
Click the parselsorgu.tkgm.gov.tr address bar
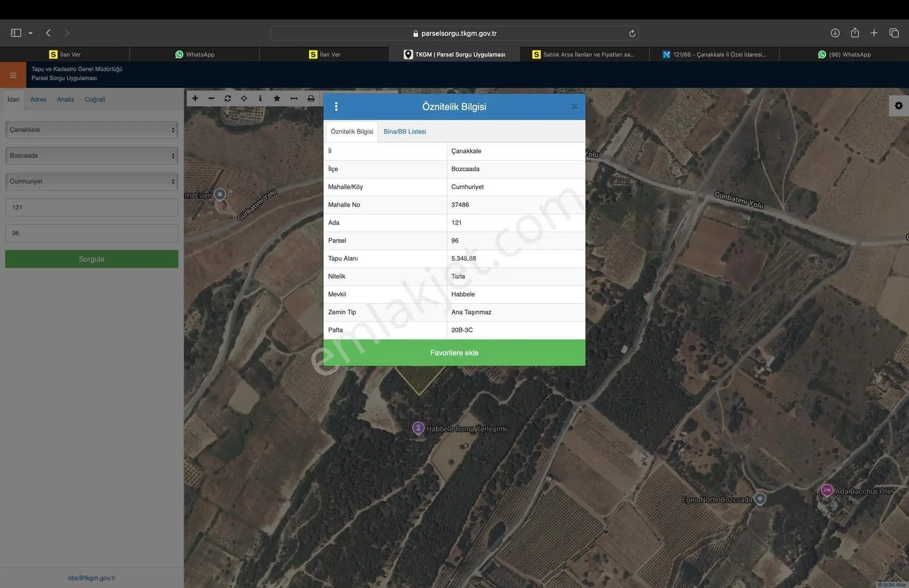[x=454, y=34]
